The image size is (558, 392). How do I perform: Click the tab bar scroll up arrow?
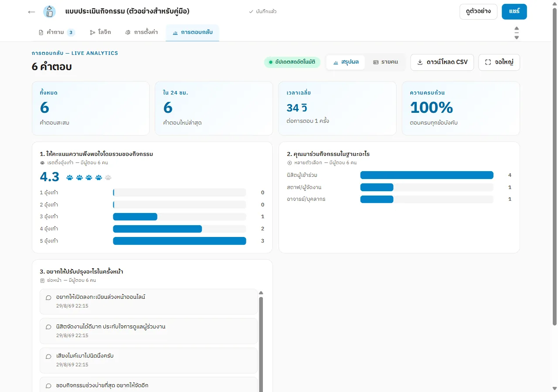tap(517, 28)
